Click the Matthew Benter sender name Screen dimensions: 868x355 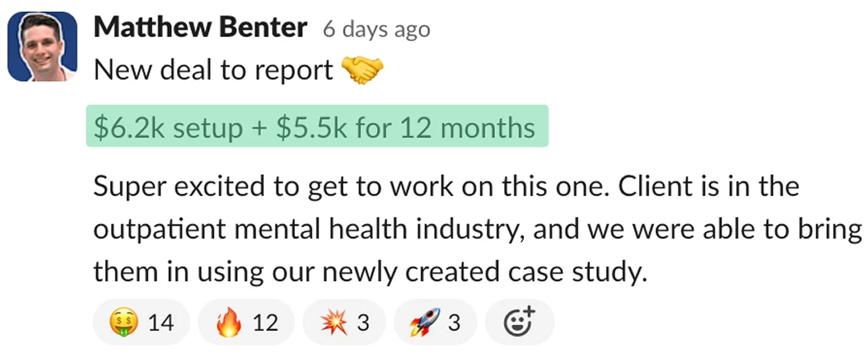(200, 28)
